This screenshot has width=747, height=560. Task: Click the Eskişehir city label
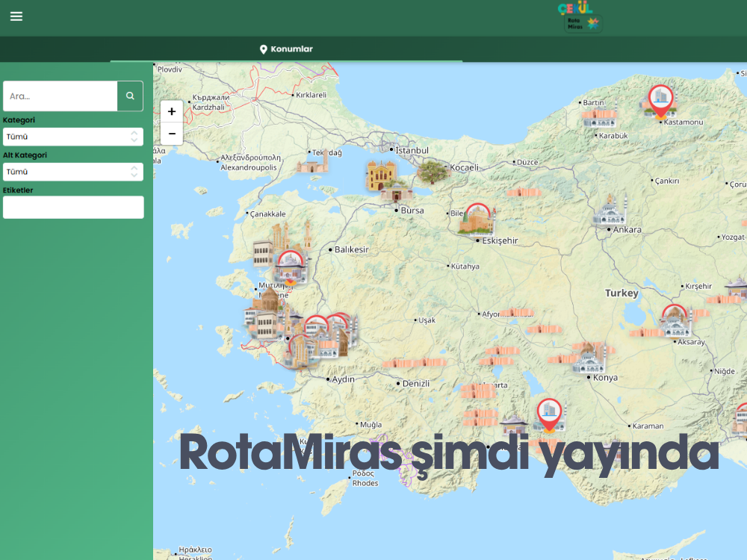500,240
